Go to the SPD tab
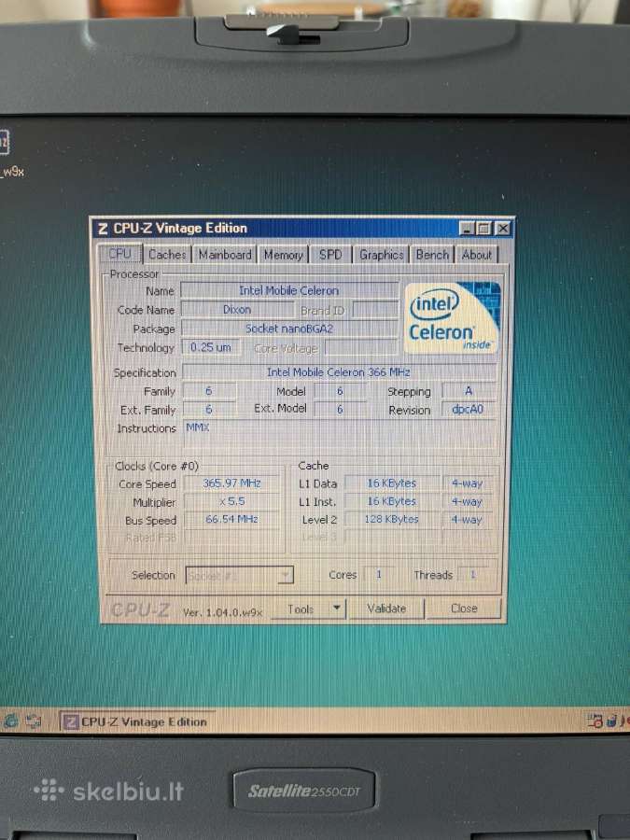630x840 pixels. pyautogui.click(x=330, y=255)
